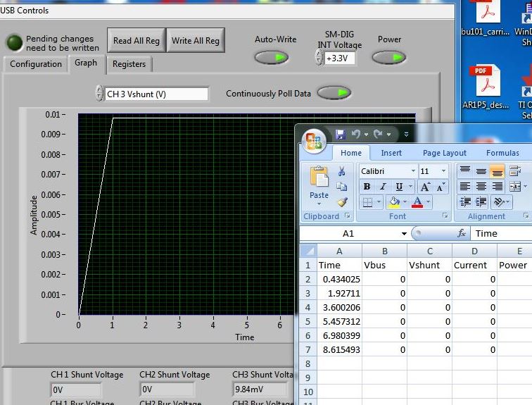Align text to middle of cell
The width and height of the screenshot is (532, 405).
click(x=481, y=170)
